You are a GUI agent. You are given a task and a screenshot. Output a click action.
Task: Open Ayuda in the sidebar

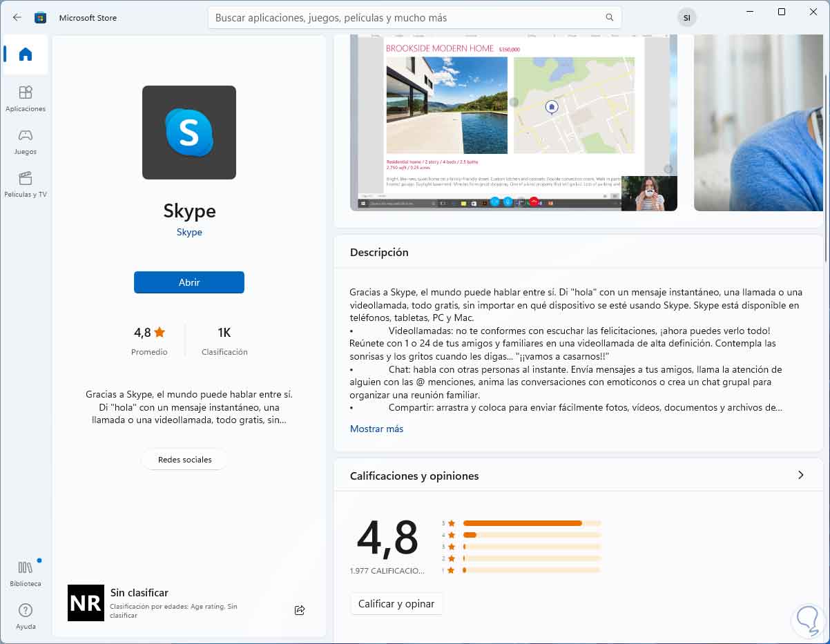pyautogui.click(x=26, y=616)
